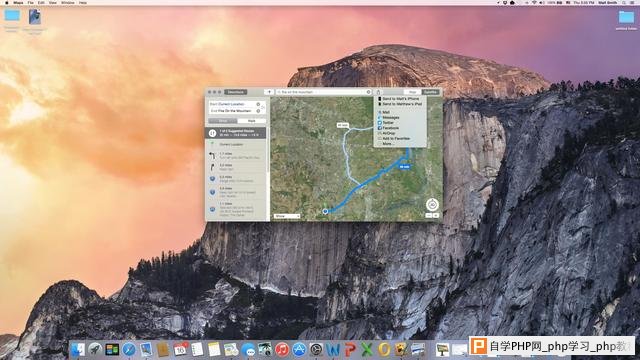
Task: Choose Add to Favorites in share menu
Action: (400, 138)
